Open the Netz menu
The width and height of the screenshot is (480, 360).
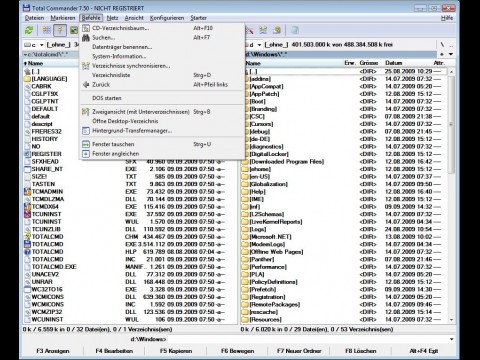tap(112, 18)
